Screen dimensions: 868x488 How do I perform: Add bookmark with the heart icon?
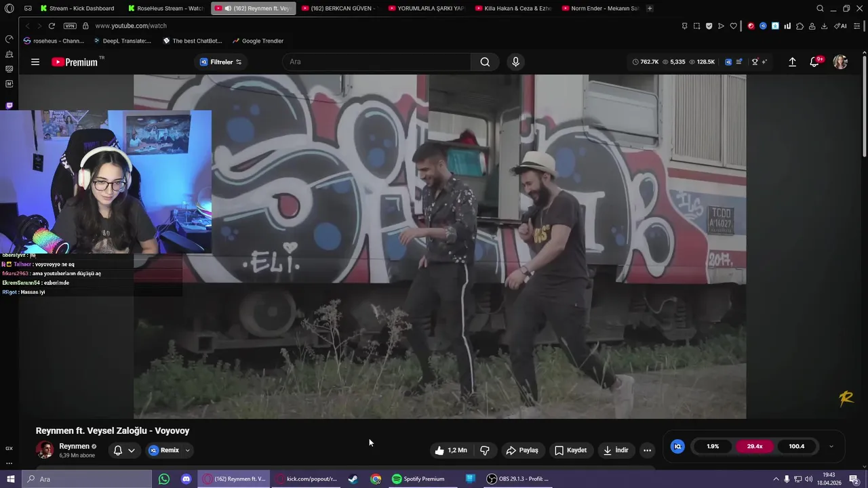click(x=733, y=26)
